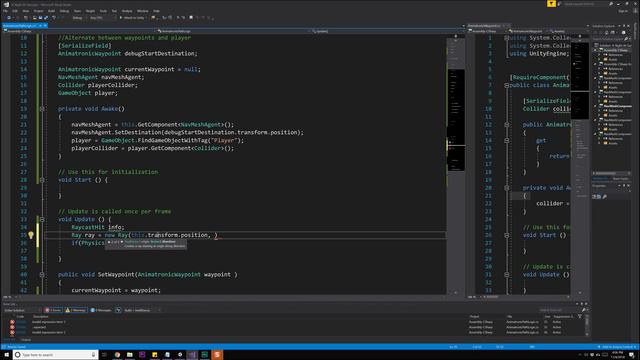Collapse the first Assembly-CSharp project node
The height and width of the screenshot is (360, 640).
(595, 50)
